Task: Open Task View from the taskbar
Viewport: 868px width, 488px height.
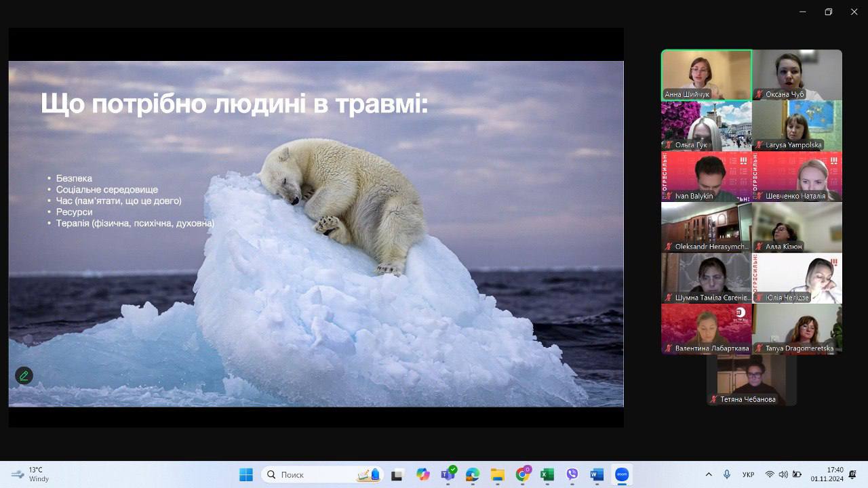Action: tap(397, 474)
